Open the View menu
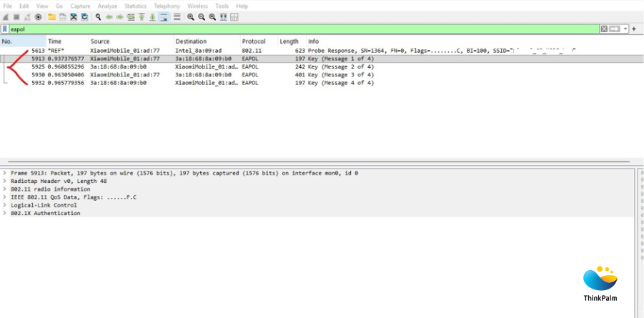Viewport: 644px width, 318px height. point(42,6)
